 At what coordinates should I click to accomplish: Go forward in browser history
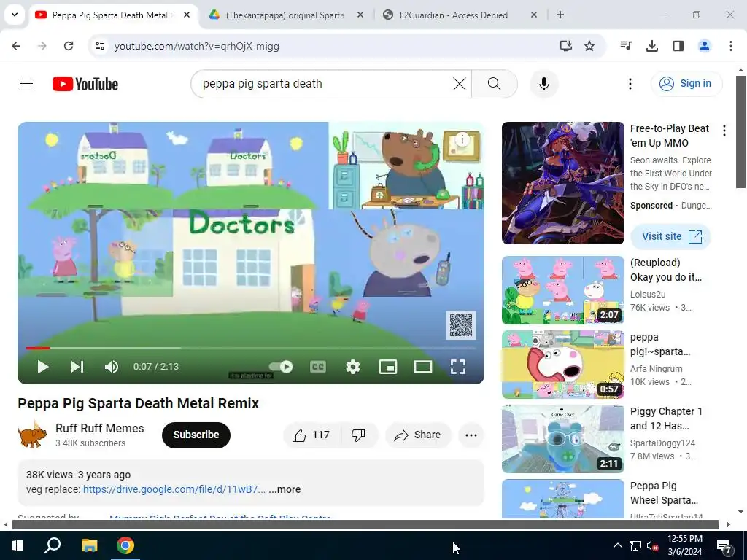click(42, 46)
